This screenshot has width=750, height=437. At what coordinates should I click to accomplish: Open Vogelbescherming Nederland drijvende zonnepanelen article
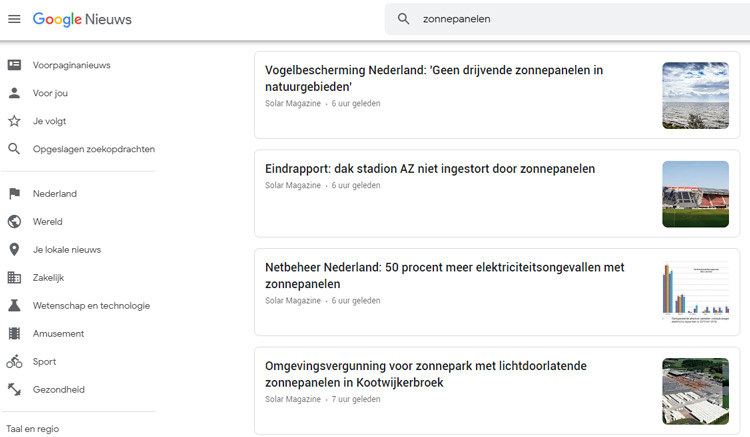point(434,78)
